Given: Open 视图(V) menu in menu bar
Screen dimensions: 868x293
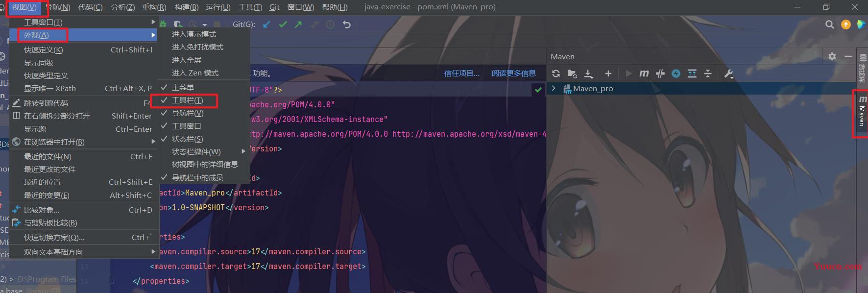Looking at the screenshot, I should click(x=24, y=7).
